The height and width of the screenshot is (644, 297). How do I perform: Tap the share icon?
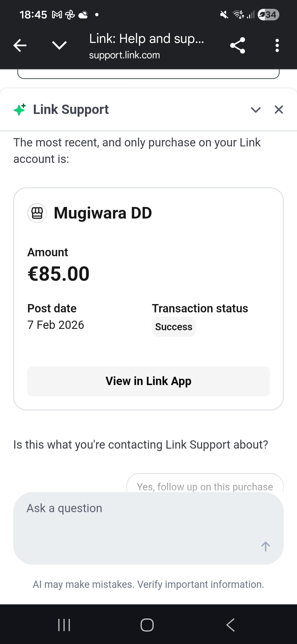[238, 45]
